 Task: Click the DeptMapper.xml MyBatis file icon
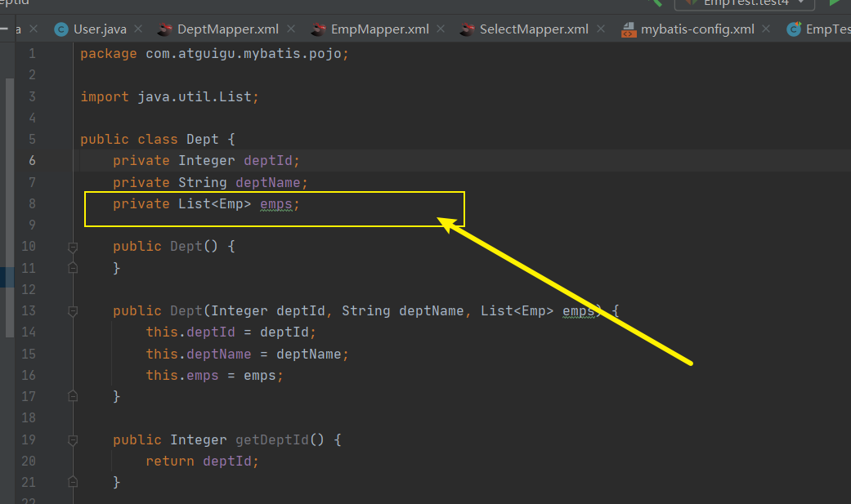point(165,29)
